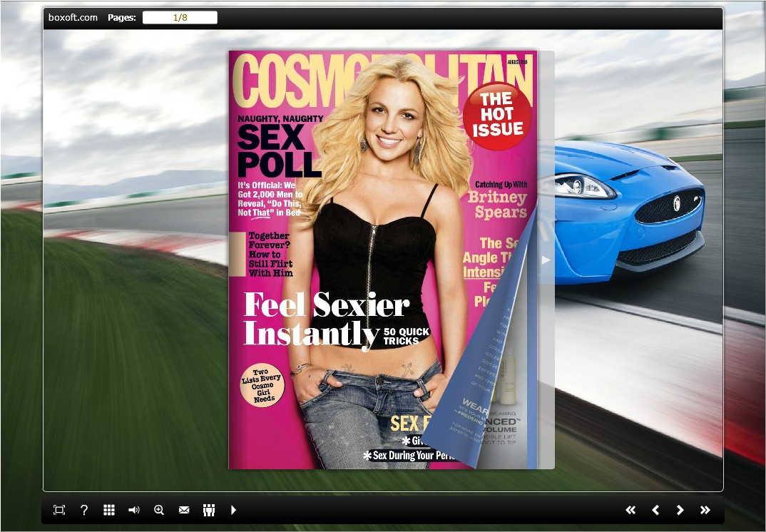
Task: Select 'Two Lists Every Cosmo Girl Needs' circle
Action: pyautogui.click(x=262, y=385)
